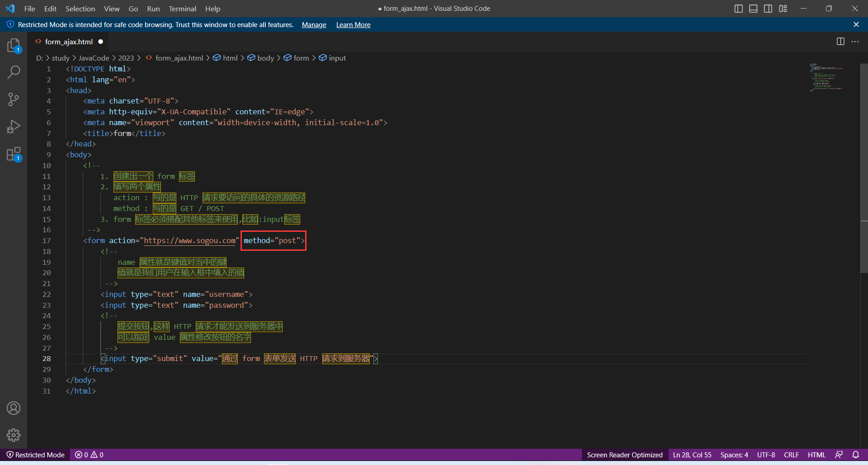Viewport: 868px width, 465px height.
Task: Click the VS Code logo icon
Action: coord(10,9)
